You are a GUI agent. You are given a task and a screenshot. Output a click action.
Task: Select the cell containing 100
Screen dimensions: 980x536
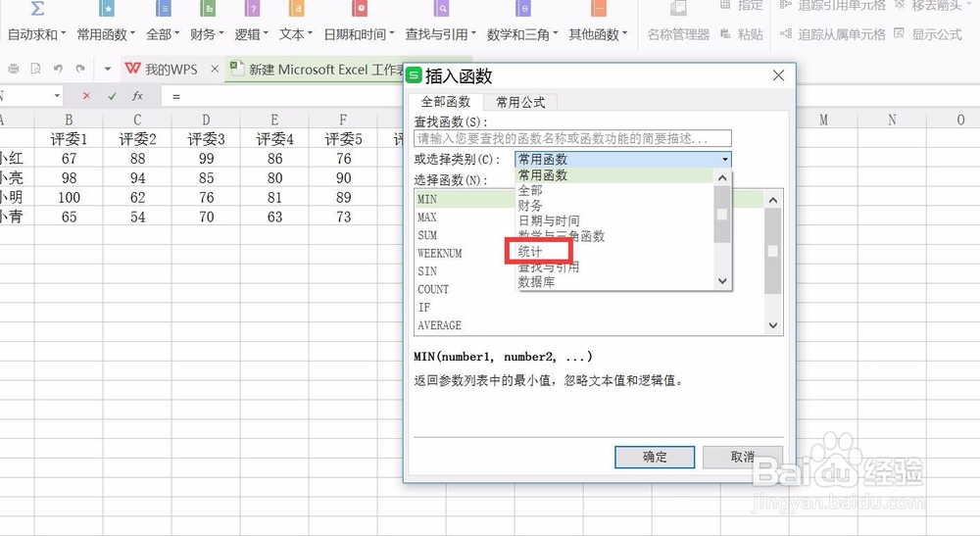(x=69, y=197)
